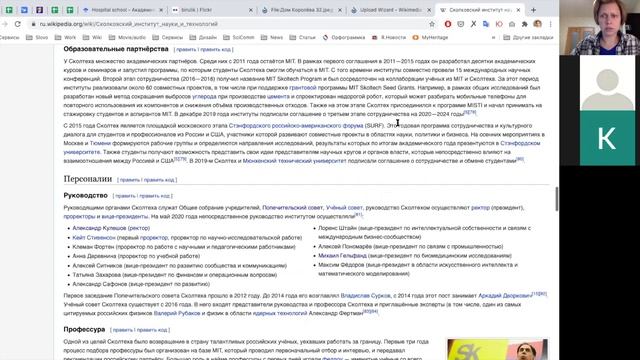Click править next to Руководство heading

pyautogui.click(x=125, y=196)
